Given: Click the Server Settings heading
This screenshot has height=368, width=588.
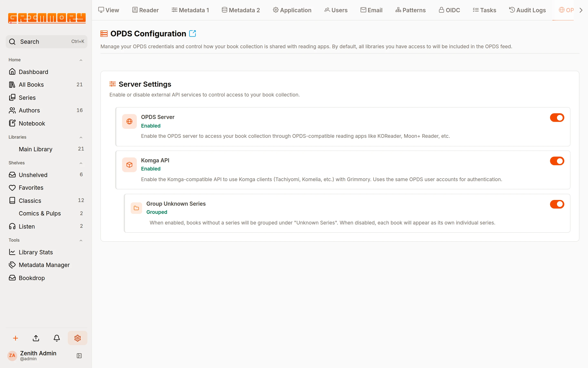Looking at the screenshot, I should [145, 84].
